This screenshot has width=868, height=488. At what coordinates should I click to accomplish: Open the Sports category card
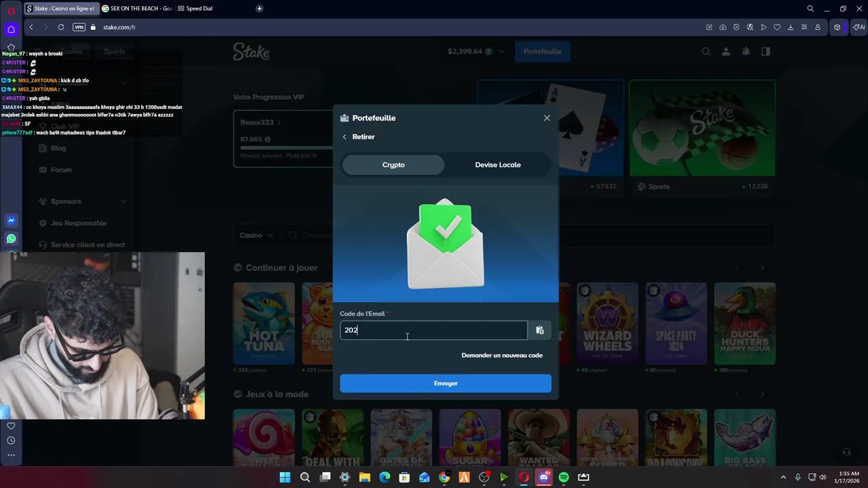[702, 138]
